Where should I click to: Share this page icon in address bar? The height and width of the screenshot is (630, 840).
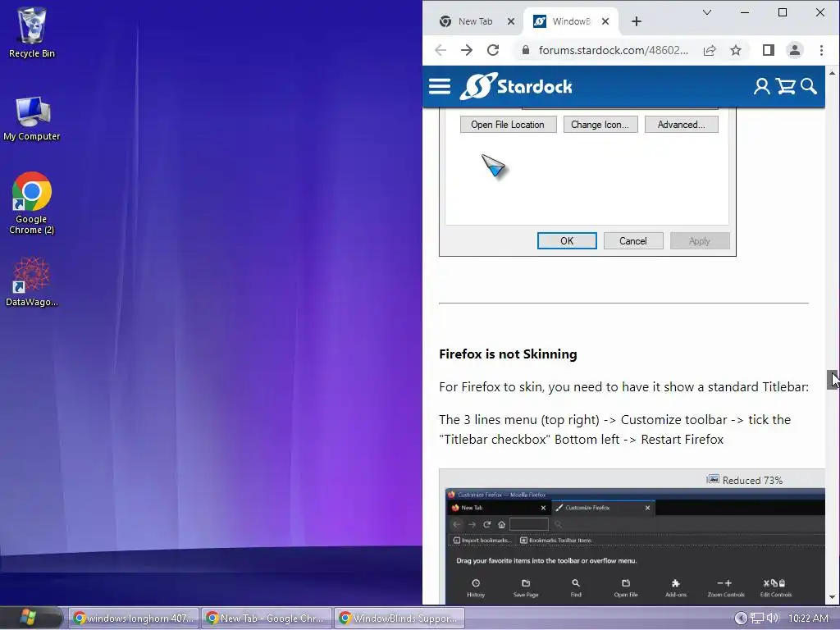710,50
